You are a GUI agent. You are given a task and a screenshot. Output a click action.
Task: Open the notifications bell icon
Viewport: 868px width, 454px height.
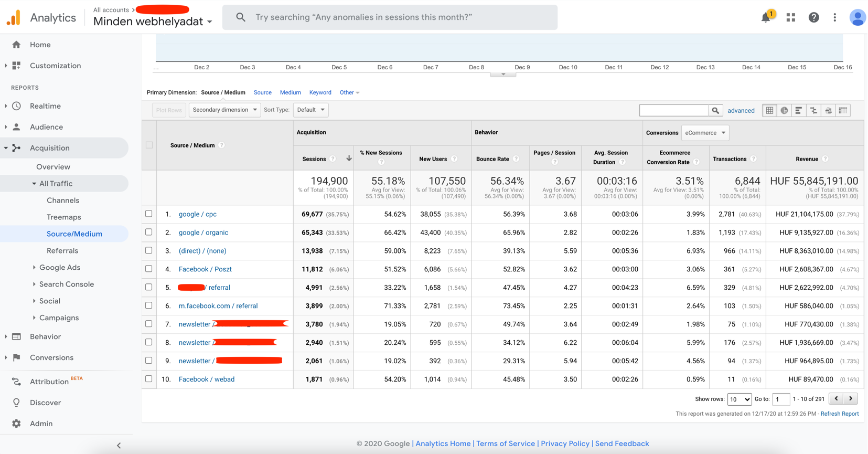coord(766,17)
